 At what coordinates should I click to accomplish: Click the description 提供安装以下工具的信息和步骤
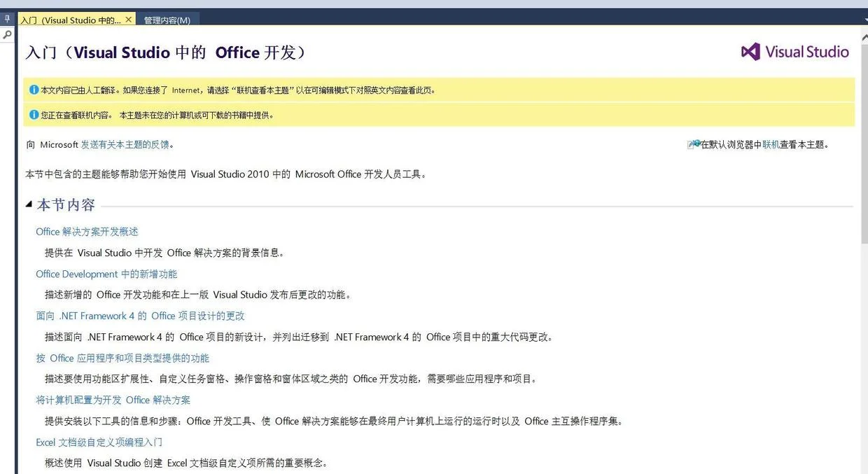[334, 421]
